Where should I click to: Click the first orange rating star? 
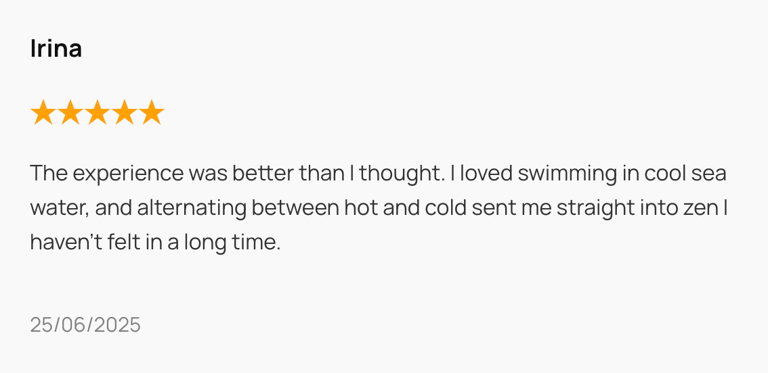[43, 113]
